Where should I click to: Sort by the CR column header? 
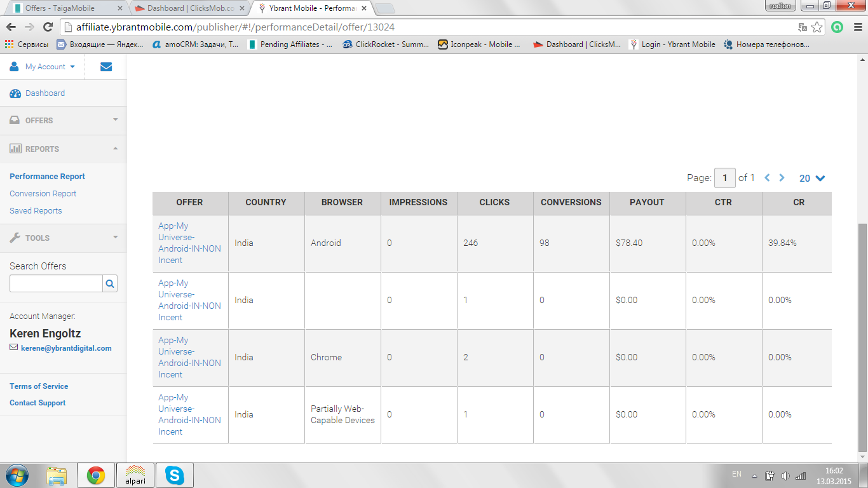point(799,203)
